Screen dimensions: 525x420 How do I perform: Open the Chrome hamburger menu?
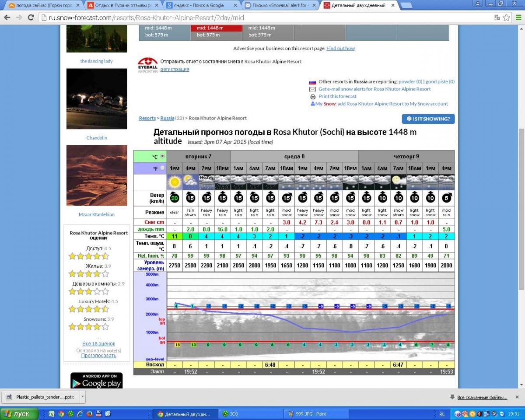pos(518,17)
